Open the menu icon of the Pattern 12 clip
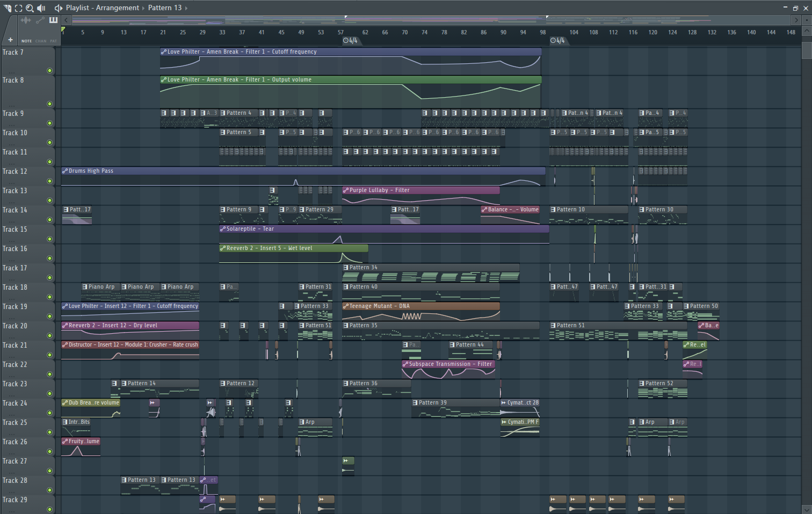812x514 pixels. click(x=223, y=384)
